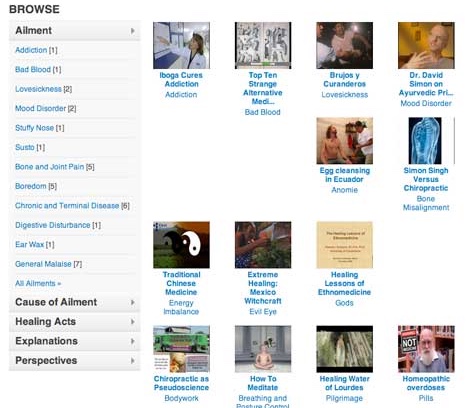Open the Mood Disorder tag under Dr. David Simon
The image size is (472, 408).
click(x=426, y=103)
